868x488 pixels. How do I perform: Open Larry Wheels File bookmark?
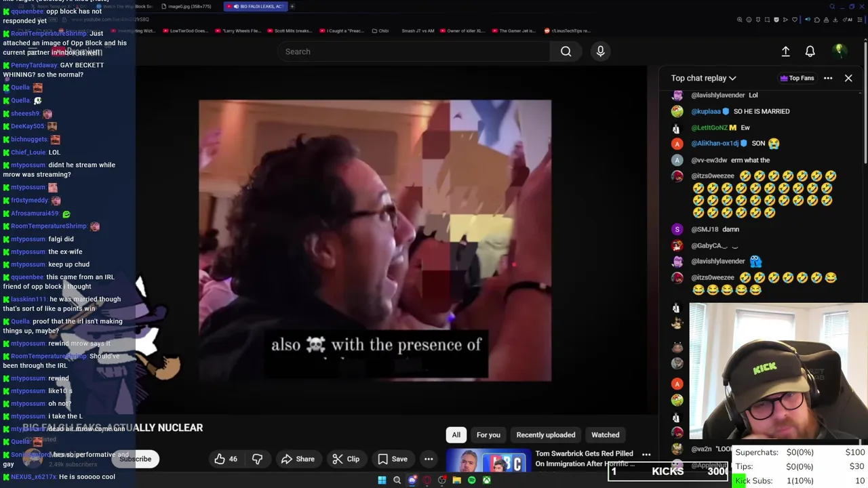[237, 30]
